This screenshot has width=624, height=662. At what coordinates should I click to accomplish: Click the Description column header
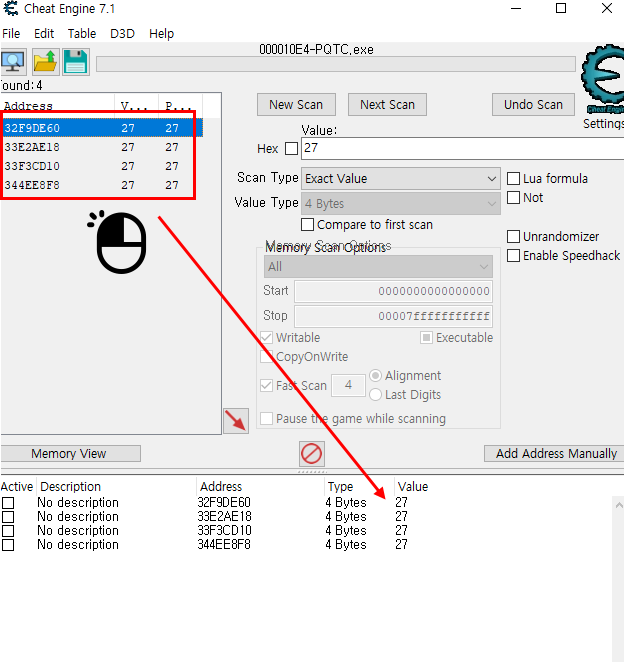117,486
